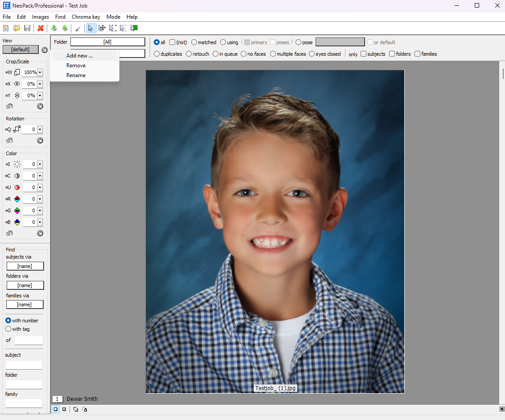The image size is (505, 420).
Task: Select the paintbrush tool icon
Action: [x=78, y=29]
